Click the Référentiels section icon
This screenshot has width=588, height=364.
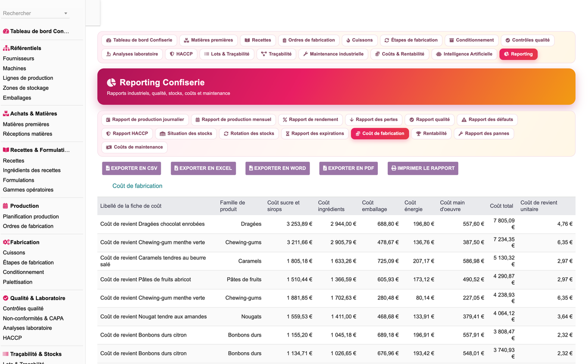click(6, 48)
